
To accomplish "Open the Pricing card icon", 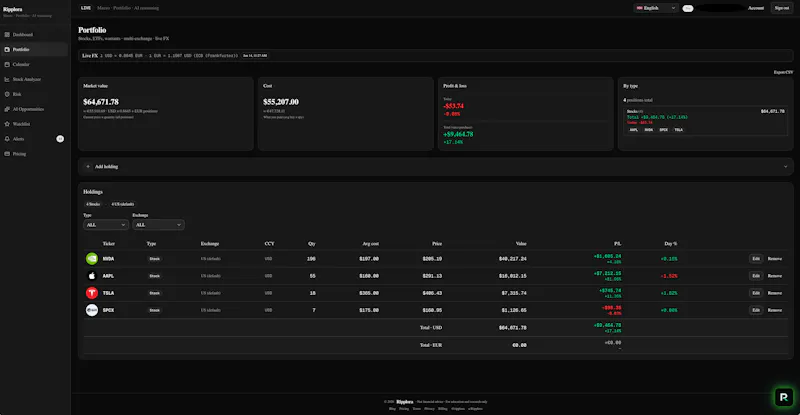I will (x=7, y=154).
